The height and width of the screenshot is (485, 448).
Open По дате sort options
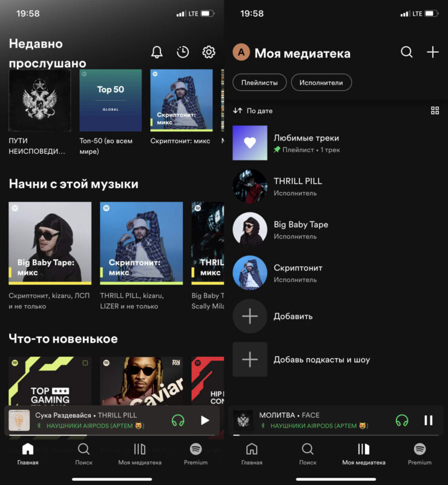click(253, 111)
